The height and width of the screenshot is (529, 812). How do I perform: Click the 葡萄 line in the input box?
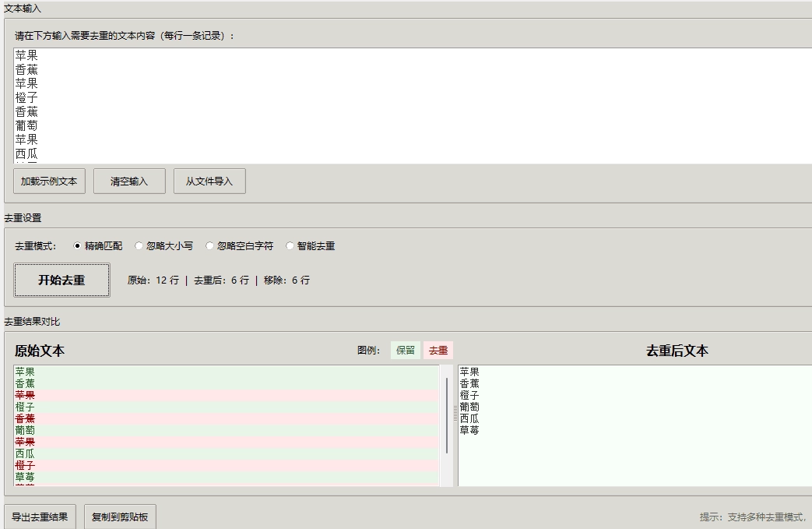coord(26,125)
